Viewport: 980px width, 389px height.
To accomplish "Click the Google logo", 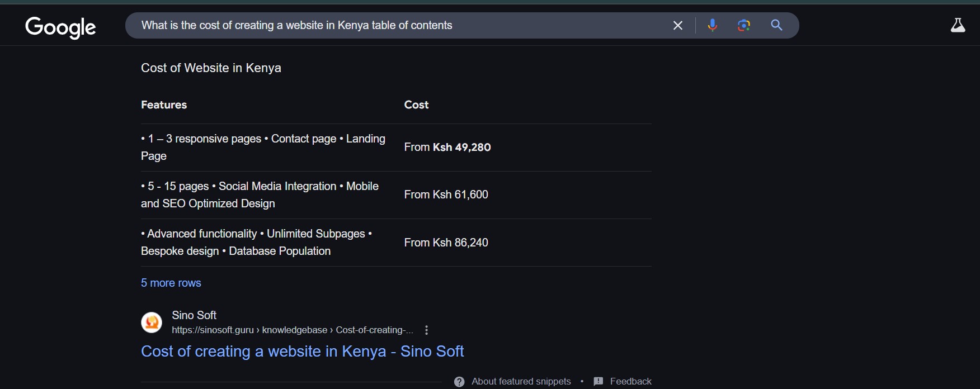I will tap(60, 27).
